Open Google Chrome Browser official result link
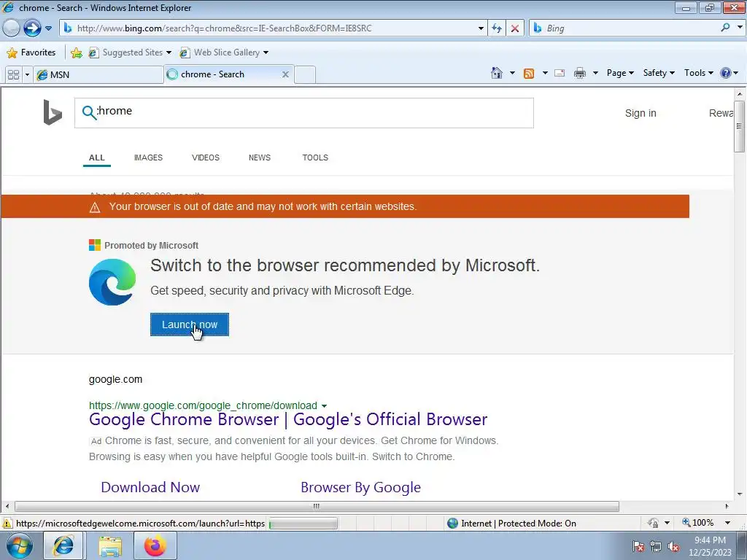The height and width of the screenshot is (560, 747). (288, 419)
